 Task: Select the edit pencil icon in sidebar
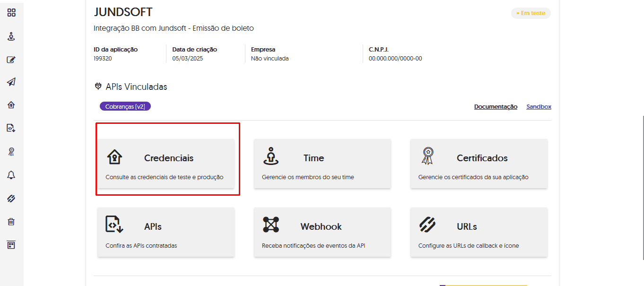(11, 60)
